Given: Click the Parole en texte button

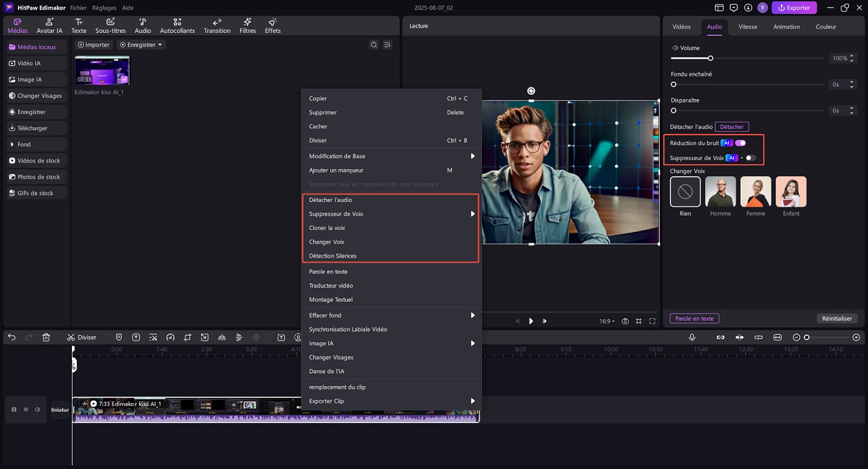Looking at the screenshot, I should coord(694,318).
